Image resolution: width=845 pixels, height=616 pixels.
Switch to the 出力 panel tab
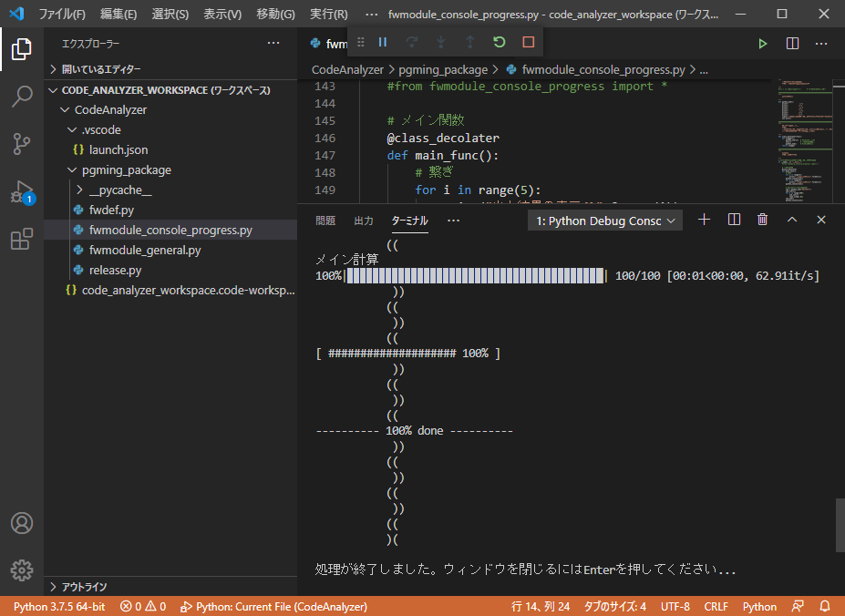click(x=364, y=221)
